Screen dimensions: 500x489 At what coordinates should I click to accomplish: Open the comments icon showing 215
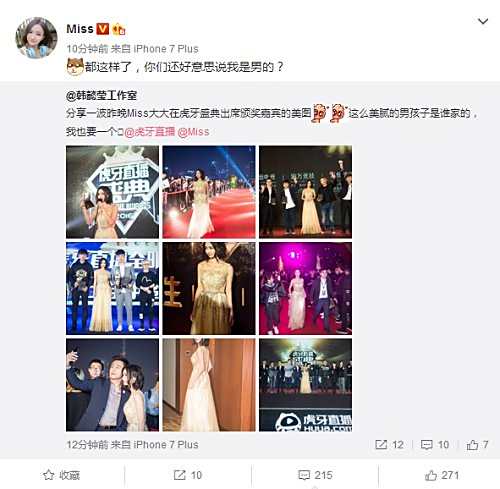(315, 475)
